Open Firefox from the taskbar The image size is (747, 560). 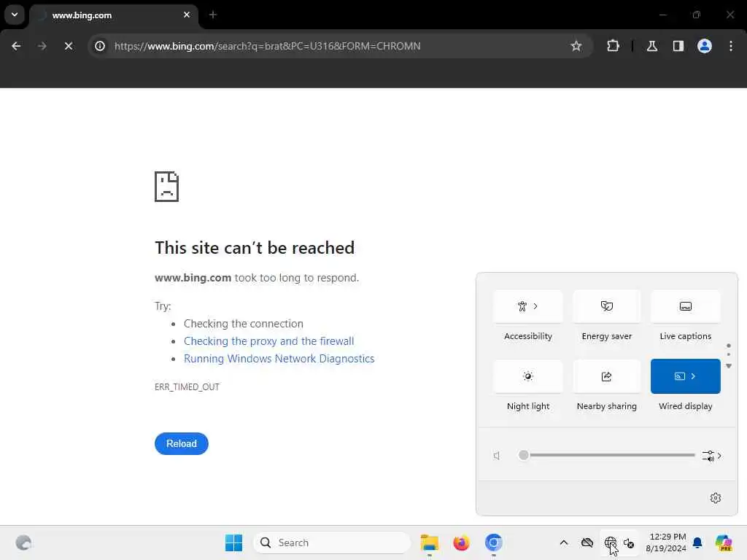click(461, 542)
